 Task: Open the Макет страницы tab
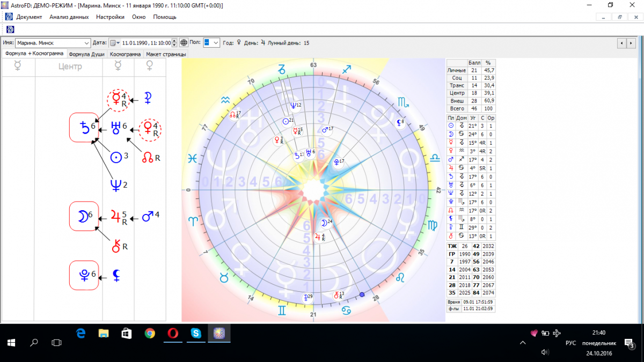pyautogui.click(x=166, y=54)
